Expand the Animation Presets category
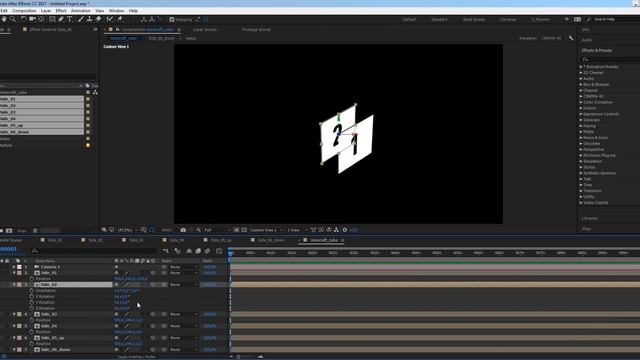Screen dimensions: 640x360 581,67
